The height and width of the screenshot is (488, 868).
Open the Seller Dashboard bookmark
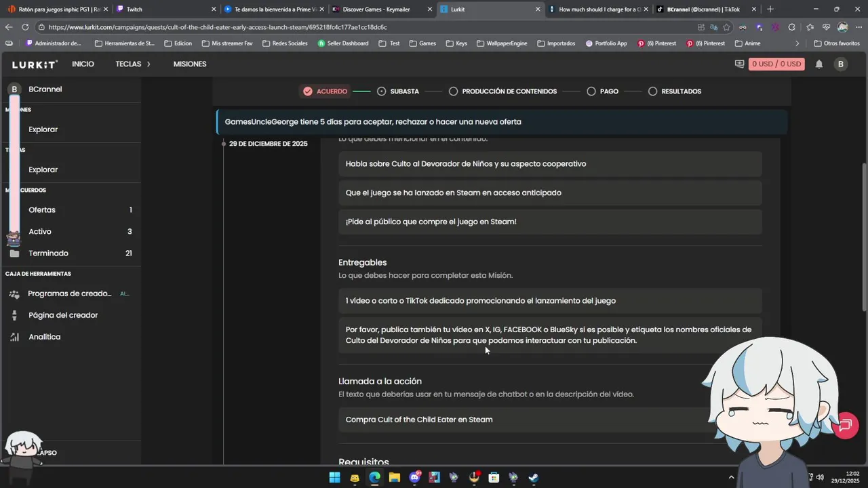click(343, 43)
